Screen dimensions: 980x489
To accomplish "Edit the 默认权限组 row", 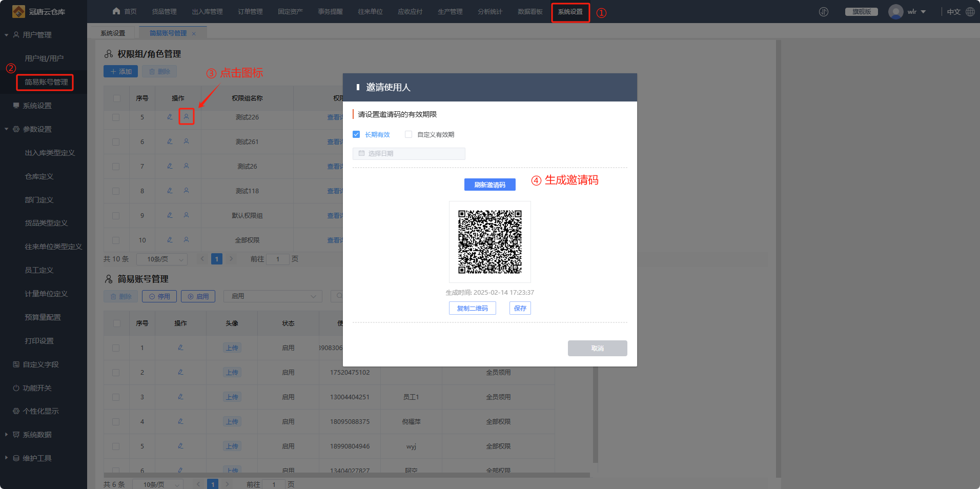I will coord(170,215).
